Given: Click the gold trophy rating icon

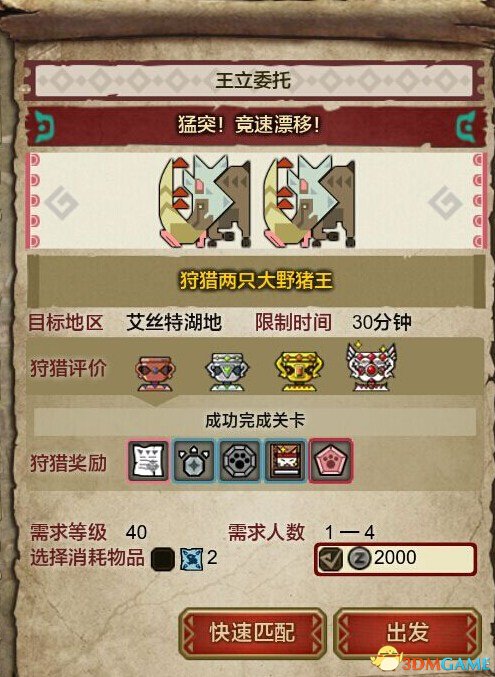Looking at the screenshot, I should pos(300,371).
